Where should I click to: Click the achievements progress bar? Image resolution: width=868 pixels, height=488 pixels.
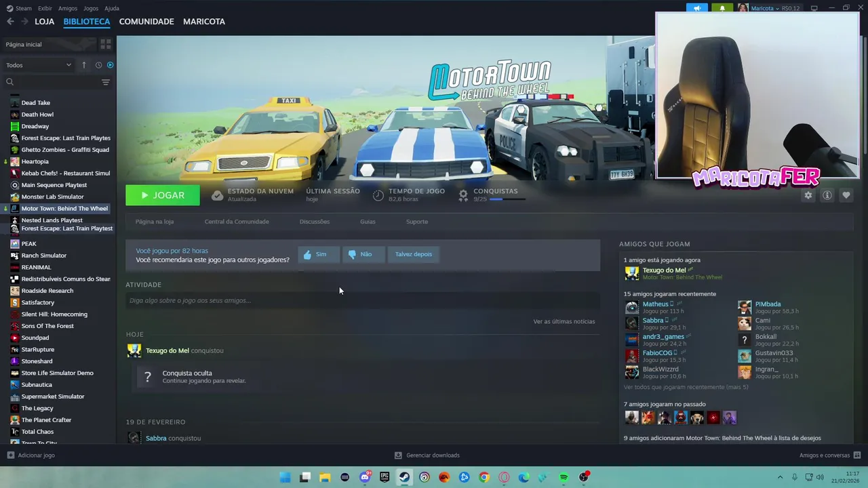click(x=507, y=199)
